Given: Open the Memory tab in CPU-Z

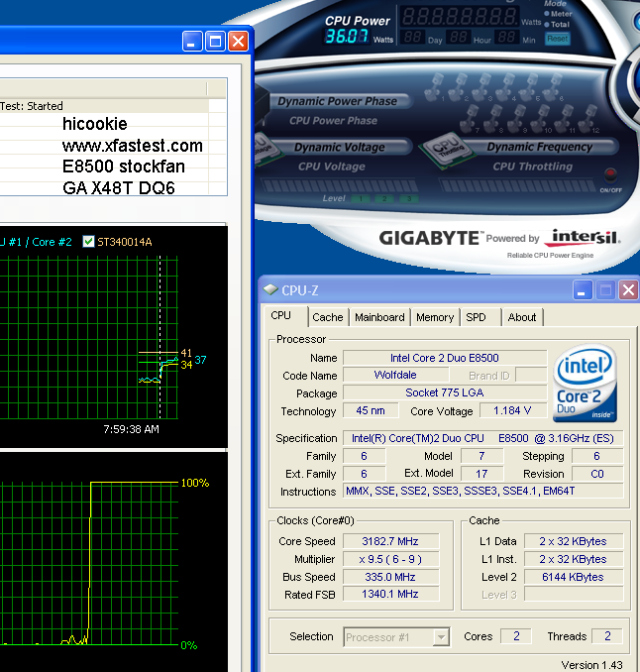Looking at the screenshot, I should (x=435, y=317).
